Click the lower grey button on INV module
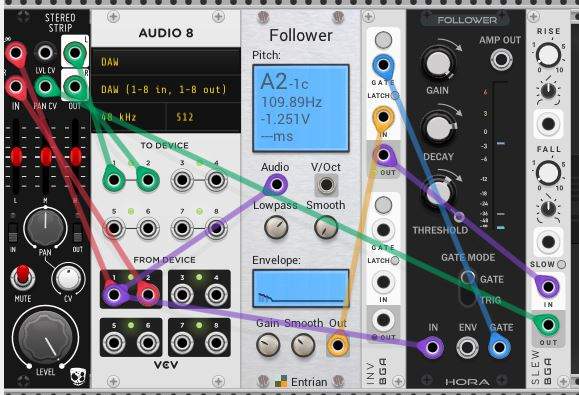This screenshot has height=395, width=579. coord(383,205)
